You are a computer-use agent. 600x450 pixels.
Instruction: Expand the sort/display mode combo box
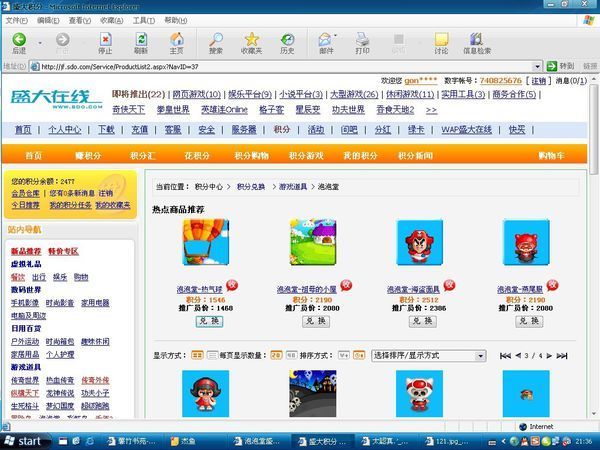pos(481,355)
